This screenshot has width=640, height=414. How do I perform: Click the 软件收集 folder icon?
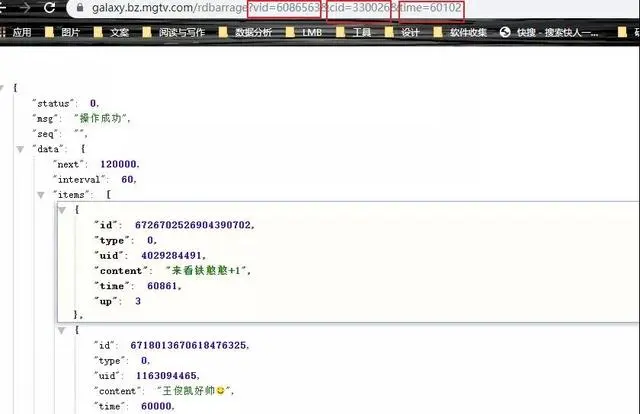point(438,32)
